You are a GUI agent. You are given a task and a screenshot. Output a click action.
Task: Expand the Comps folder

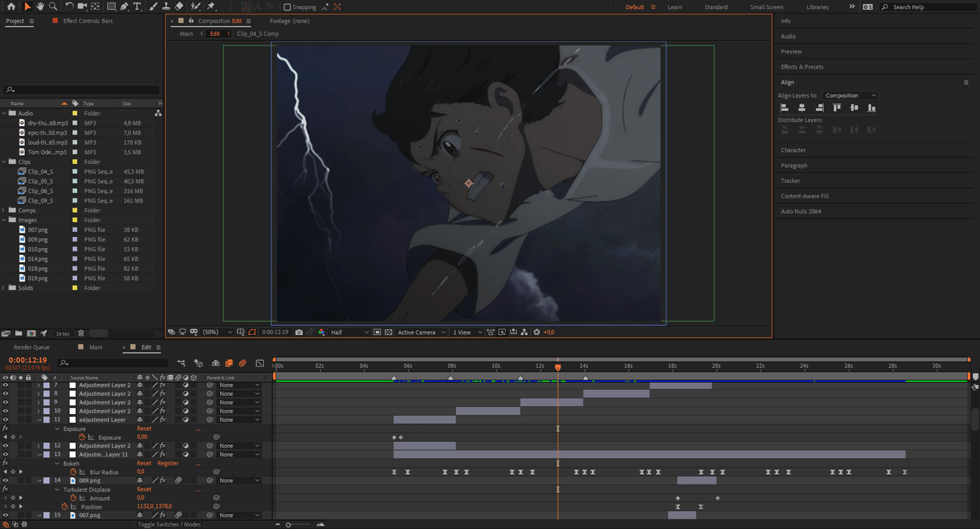coord(4,211)
